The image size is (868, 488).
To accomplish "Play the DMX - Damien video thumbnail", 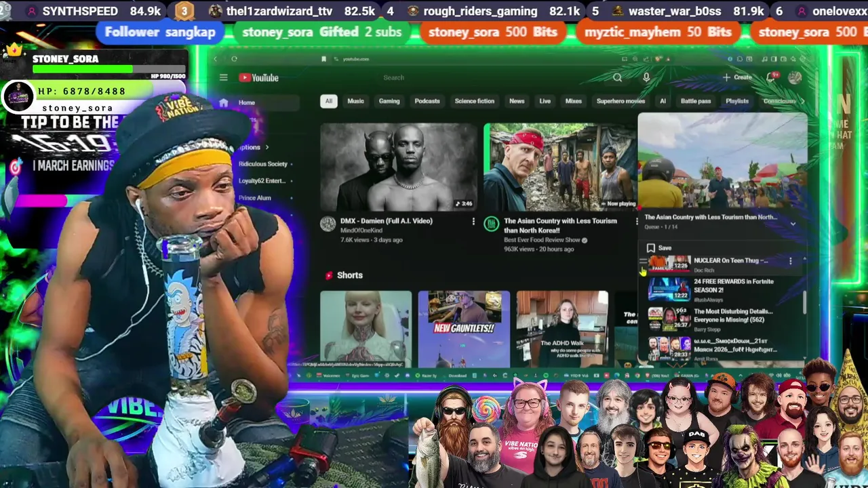I will [399, 167].
